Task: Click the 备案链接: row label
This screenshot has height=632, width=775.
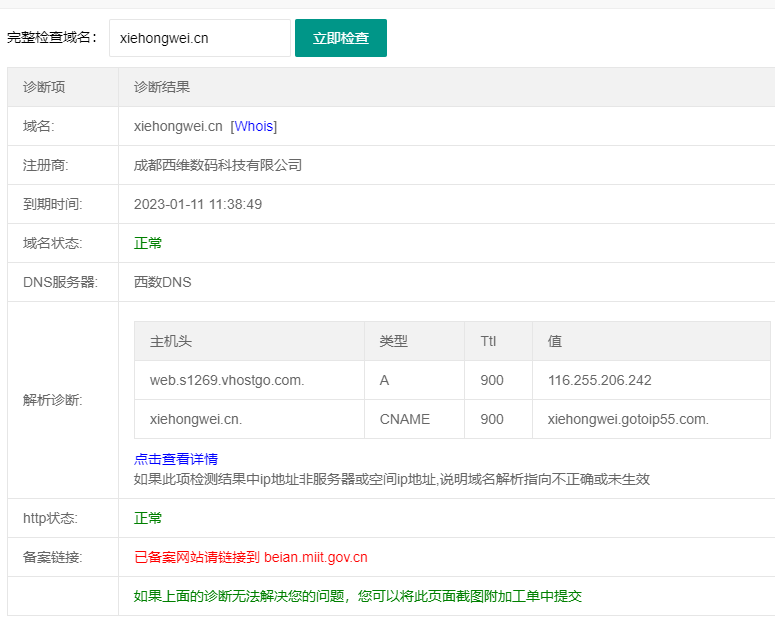Action: [53, 557]
